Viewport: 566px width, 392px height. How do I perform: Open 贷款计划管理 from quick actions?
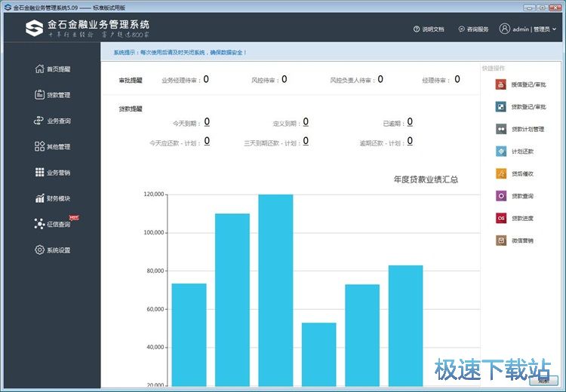coord(500,129)
